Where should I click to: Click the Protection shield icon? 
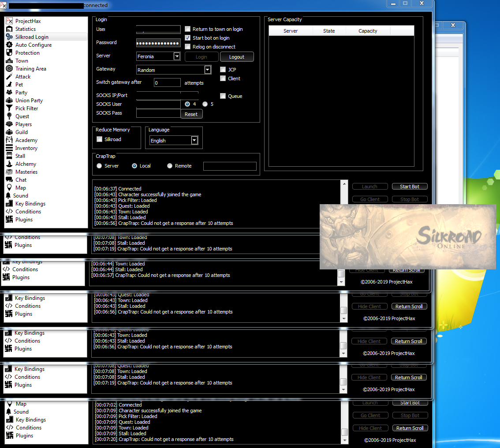click(9, 53)
